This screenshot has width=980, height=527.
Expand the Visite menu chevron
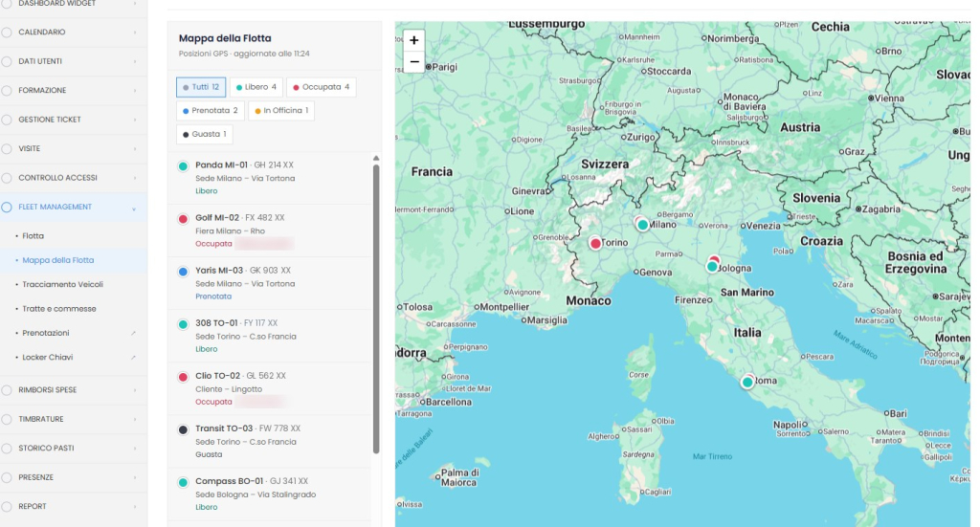pos(134,148)
